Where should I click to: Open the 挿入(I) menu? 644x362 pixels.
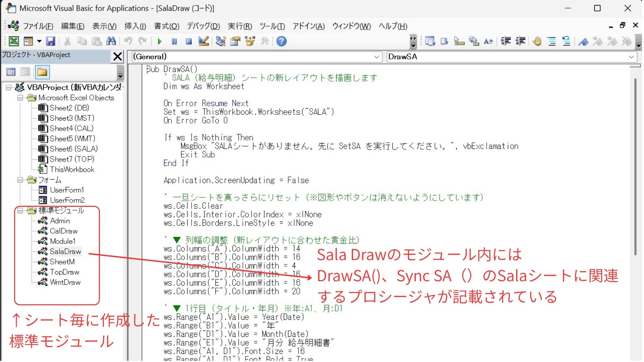(x=135, y=26)
